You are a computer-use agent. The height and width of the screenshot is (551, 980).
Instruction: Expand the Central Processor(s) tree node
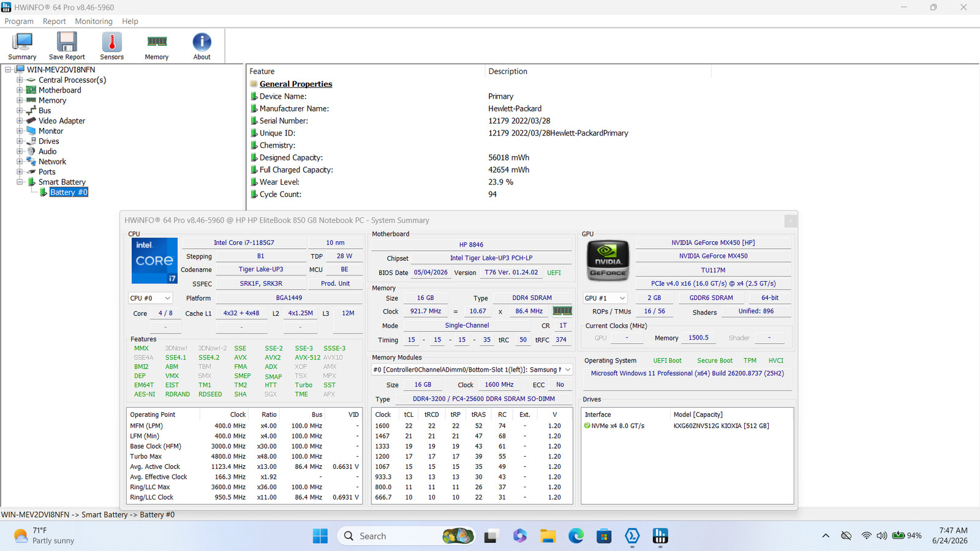20,80
